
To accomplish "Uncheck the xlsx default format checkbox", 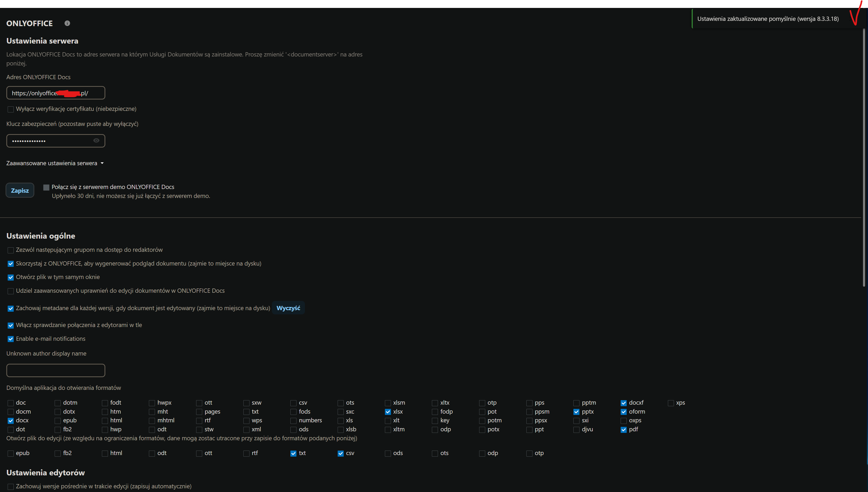I will (388, 412).
